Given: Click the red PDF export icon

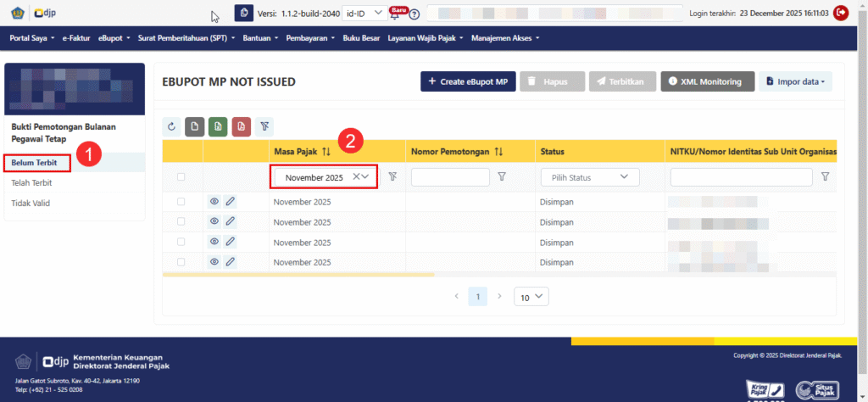Looking at the screenshot, I should coord(241,126).
